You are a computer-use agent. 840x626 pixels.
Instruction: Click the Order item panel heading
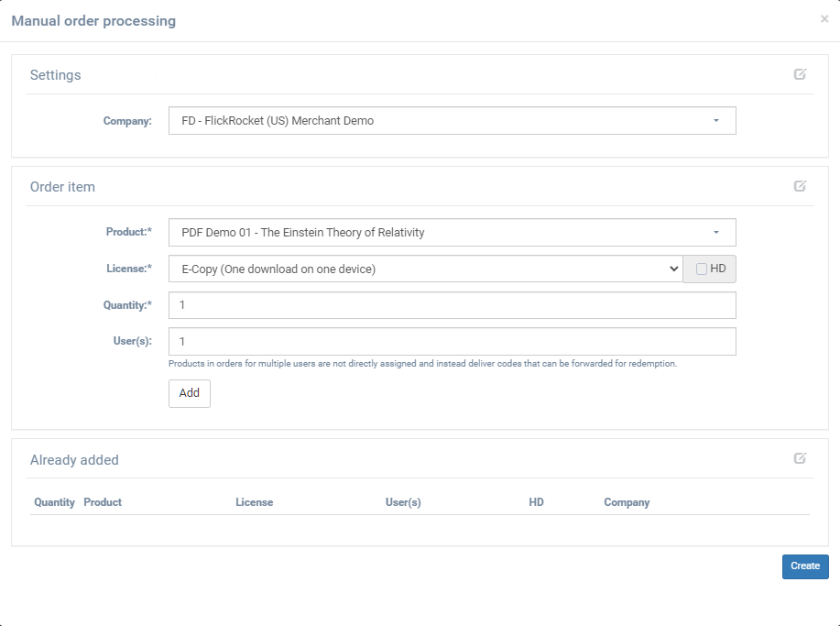tap(62, 187)
